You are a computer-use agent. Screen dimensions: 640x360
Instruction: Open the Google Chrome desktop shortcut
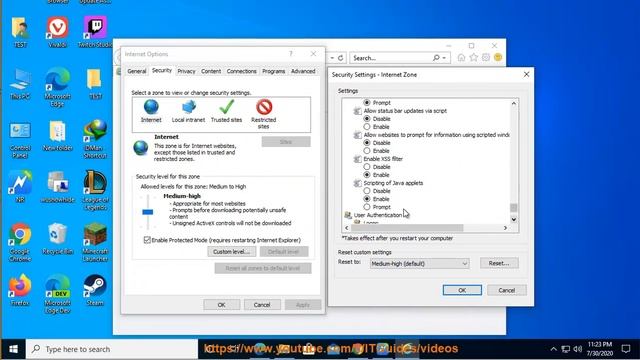[x=20, y=242]
